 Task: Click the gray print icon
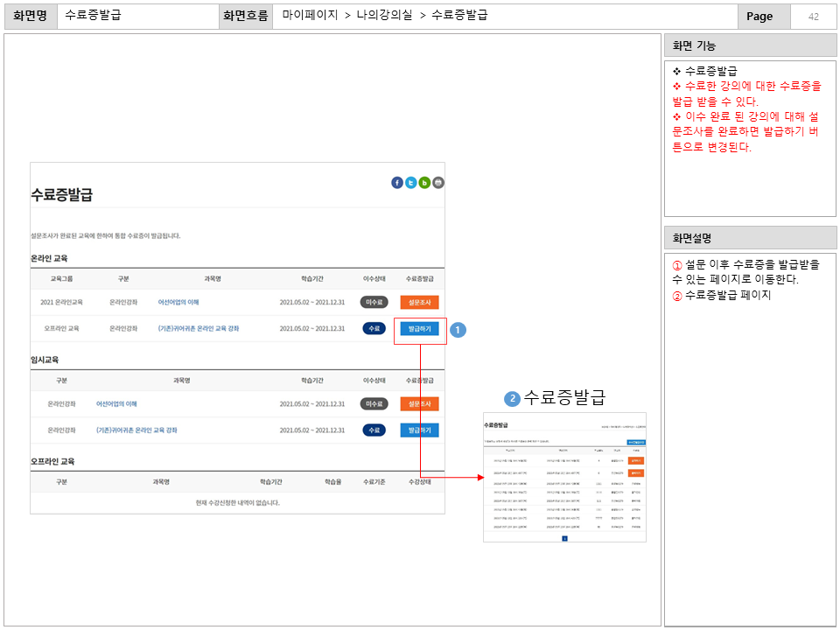(x=438, y=183)
